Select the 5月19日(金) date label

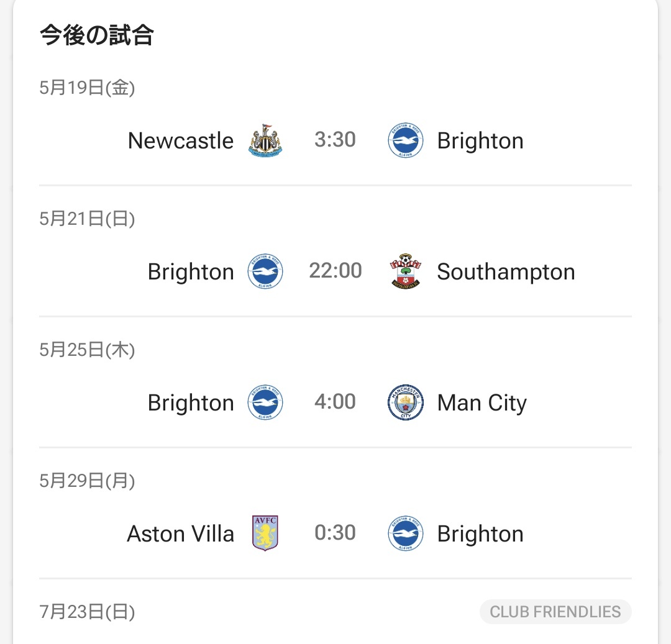coord(87,88)
